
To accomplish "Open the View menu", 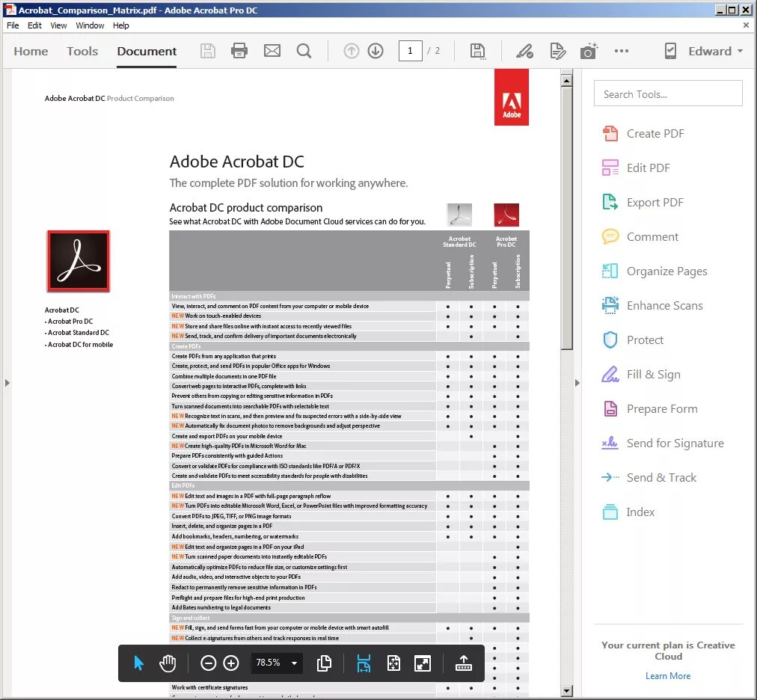I will pyautogui.click(x=58, y=25).
